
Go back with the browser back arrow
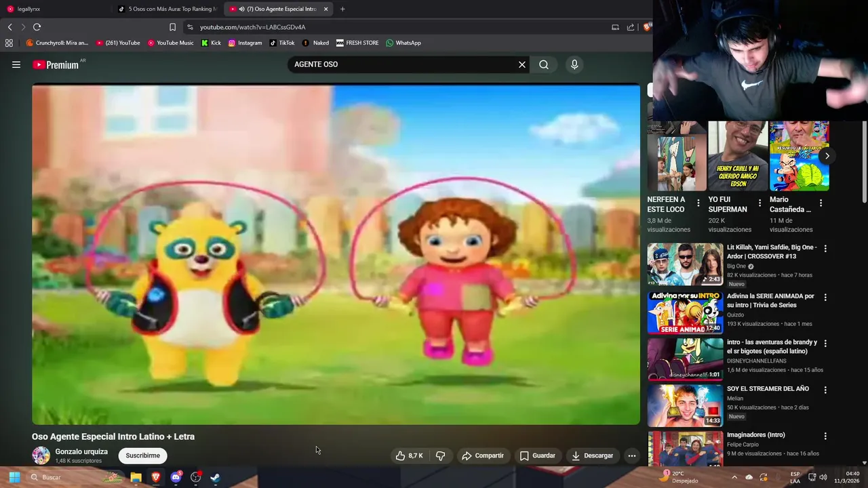(x=9, y=27)
